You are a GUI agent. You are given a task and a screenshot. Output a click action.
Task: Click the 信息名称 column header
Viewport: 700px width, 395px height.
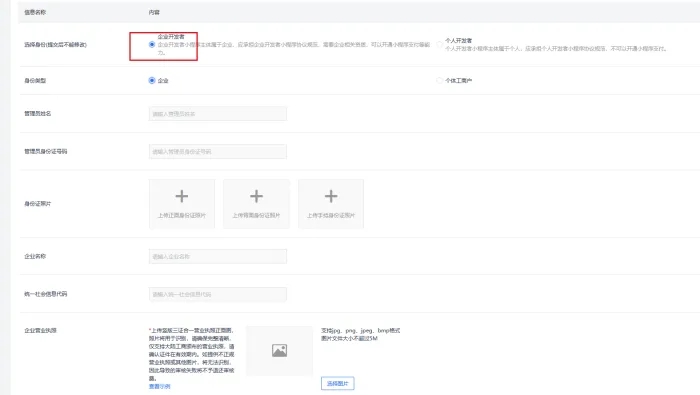pos(35,12)
